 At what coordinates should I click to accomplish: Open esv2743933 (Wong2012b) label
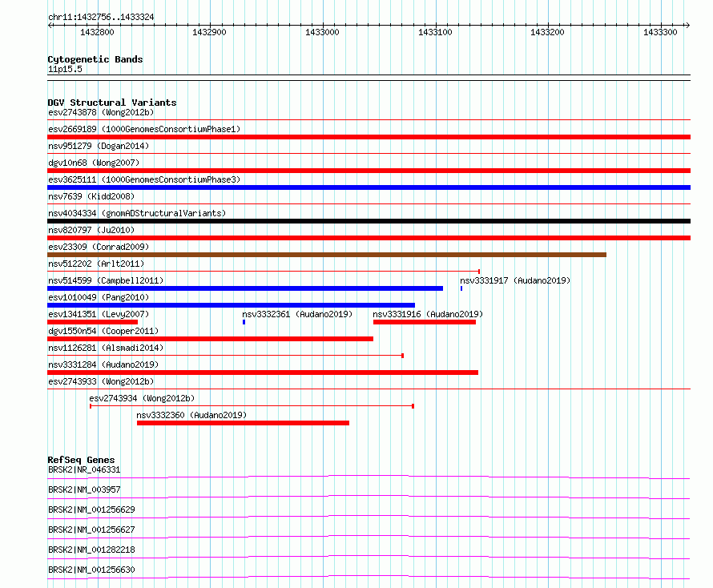point(101,381)
